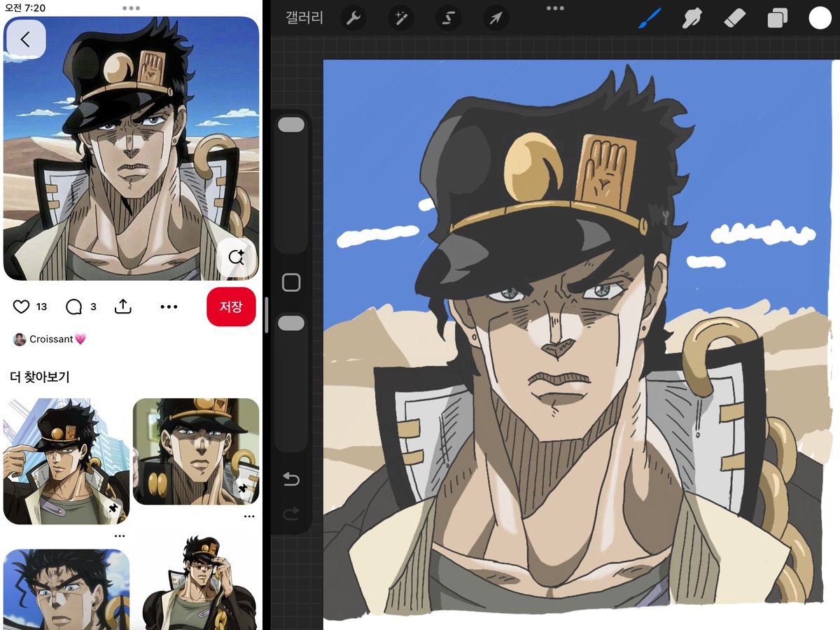This screenshot has width=840, height=630.
Task: Open options dots under hat-tipping Jotaro pin
Action: pyautogui.click(x=120, y=536)
